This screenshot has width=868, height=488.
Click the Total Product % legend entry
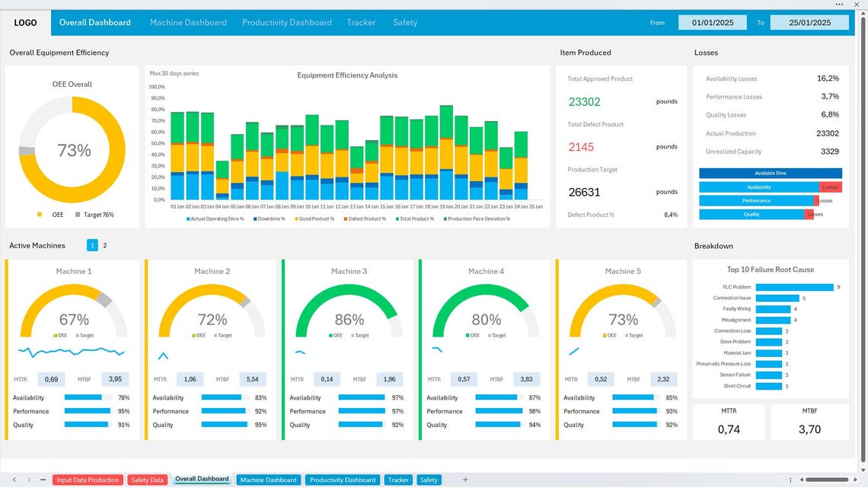click(x=415, y=219)
